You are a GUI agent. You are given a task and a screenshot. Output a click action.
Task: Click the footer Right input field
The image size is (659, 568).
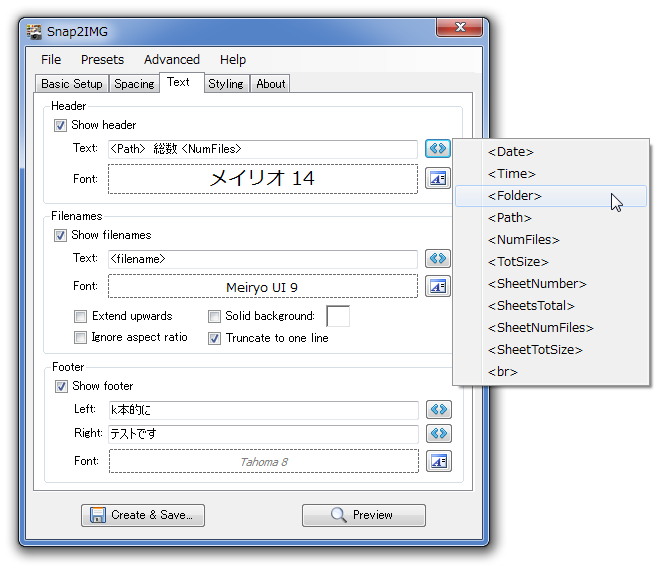pos(264,434)
